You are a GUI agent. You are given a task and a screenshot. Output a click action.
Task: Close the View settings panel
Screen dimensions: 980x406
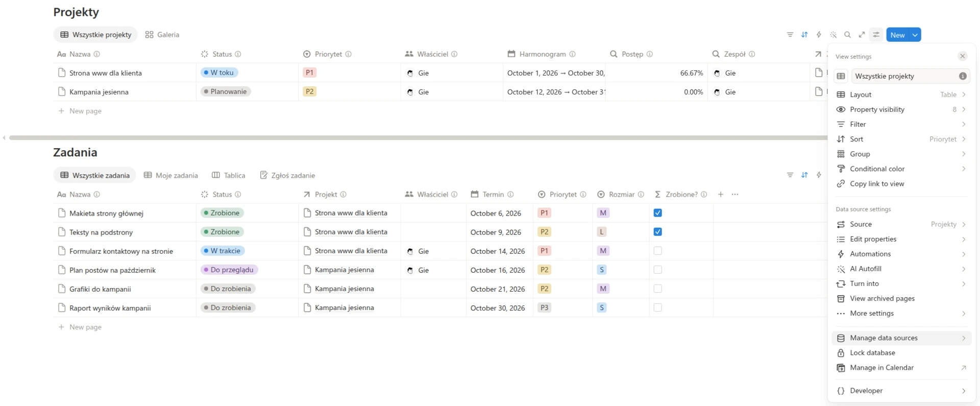coord(963,56)
